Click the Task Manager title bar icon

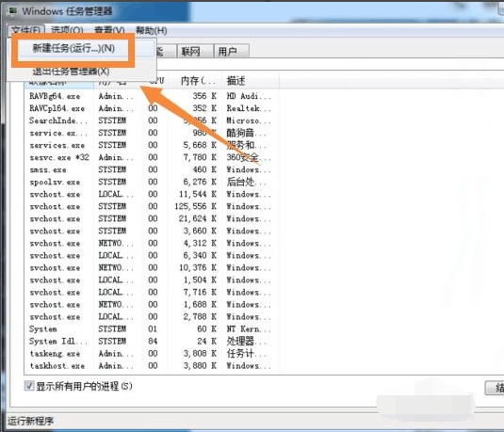[13, 11]
